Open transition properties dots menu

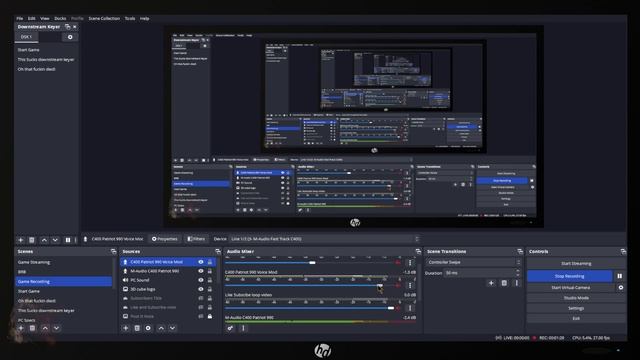pos(516,283)
